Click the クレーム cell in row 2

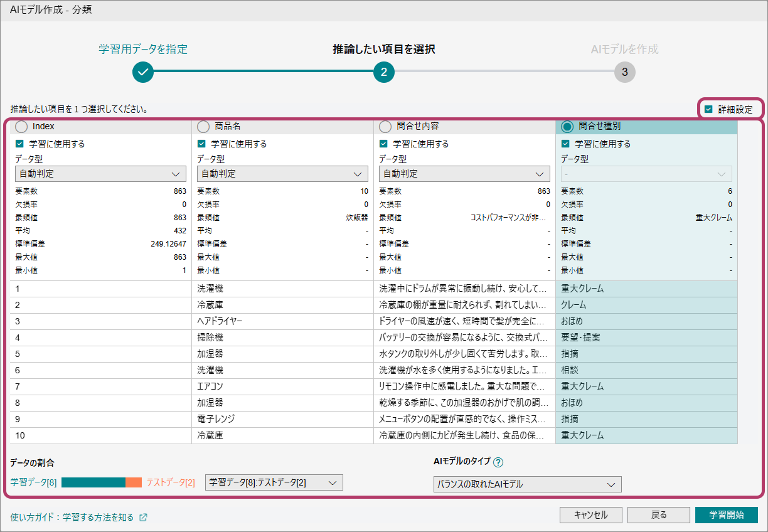point(646,305)
